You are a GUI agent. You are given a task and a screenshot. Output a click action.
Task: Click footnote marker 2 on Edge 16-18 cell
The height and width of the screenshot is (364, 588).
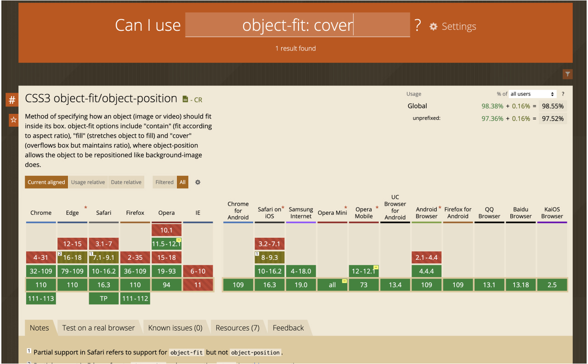pos(60,253)
